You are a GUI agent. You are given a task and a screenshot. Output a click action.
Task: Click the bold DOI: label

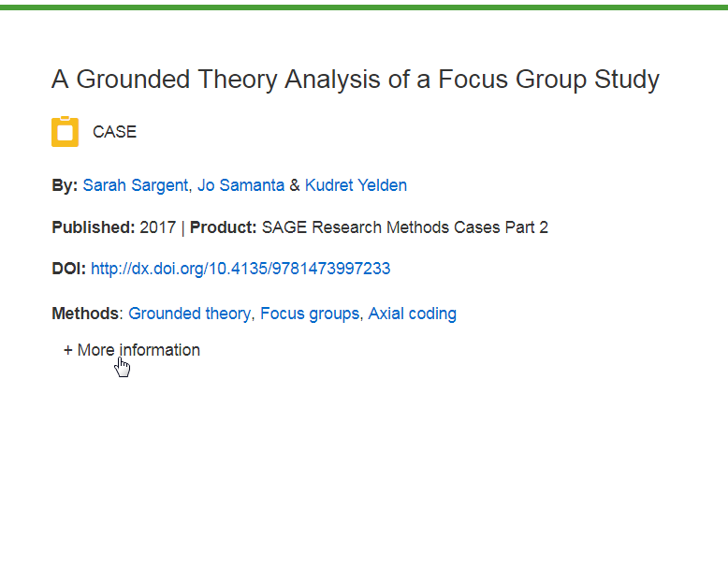[68, 269]
